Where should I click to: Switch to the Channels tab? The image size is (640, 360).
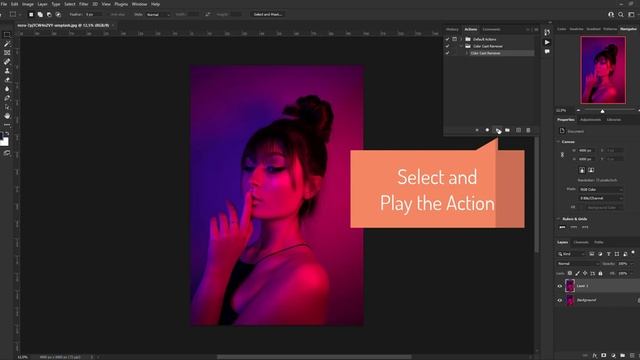pyautogui.click(x=581, y=242)
